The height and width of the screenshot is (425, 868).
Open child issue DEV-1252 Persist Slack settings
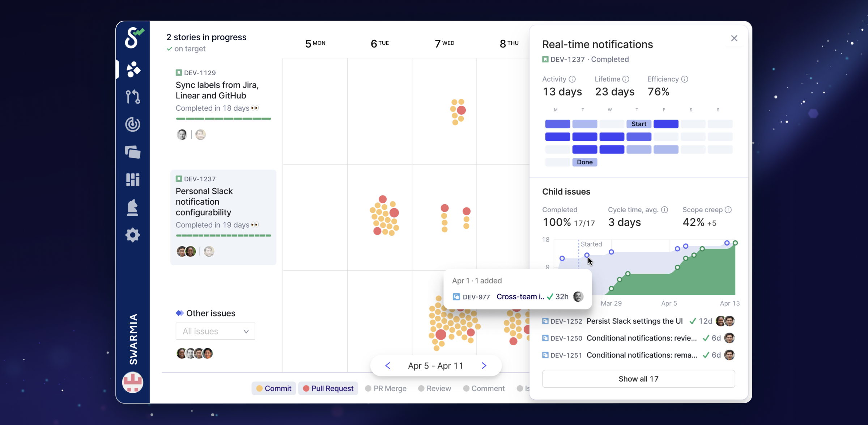[634, 321]
